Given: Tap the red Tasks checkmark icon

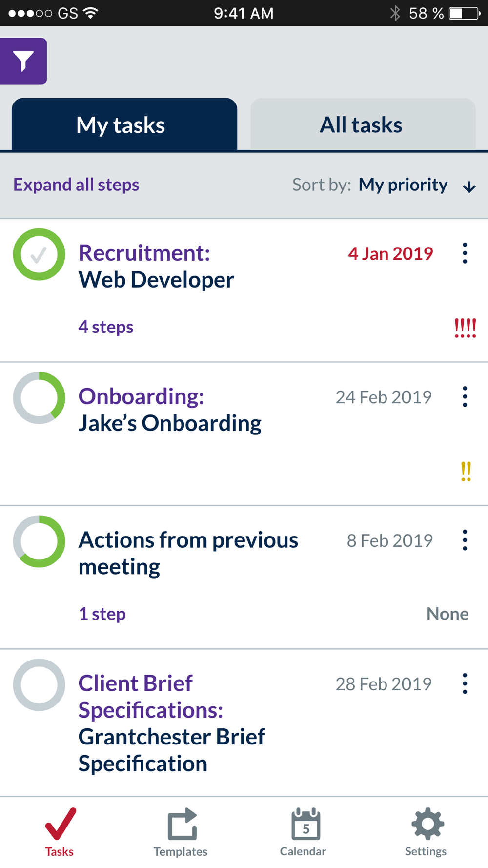Looking at the screenshot, I should click(61, 824).
